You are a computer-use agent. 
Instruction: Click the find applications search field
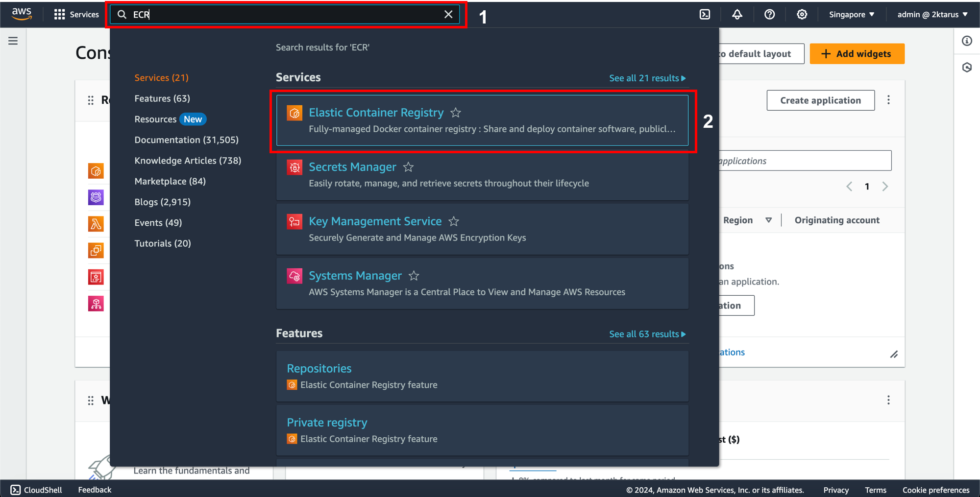[805, 161]
